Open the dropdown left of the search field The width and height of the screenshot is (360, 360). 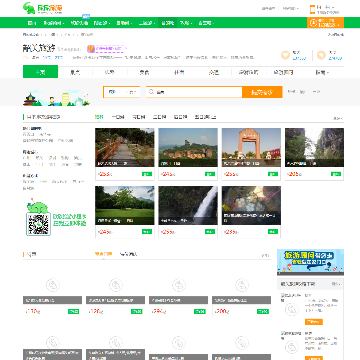pos(122,92)
